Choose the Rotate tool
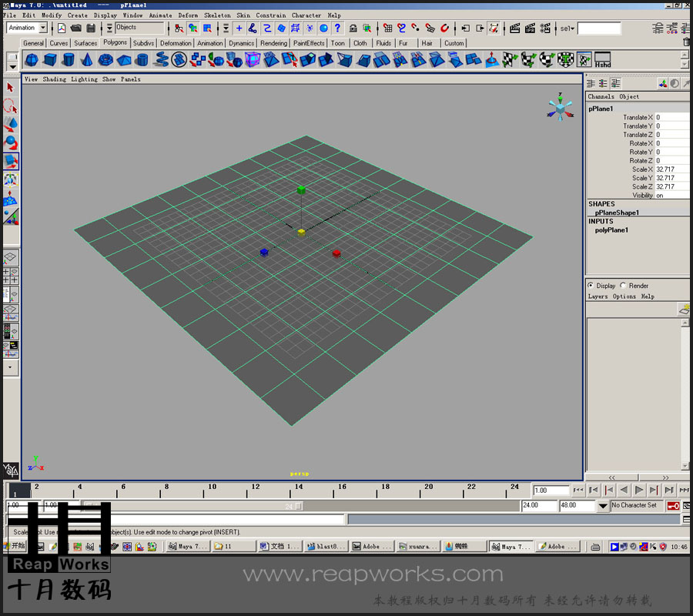The image size is (693, 616). pyautogui.click(x=11, y=142)
